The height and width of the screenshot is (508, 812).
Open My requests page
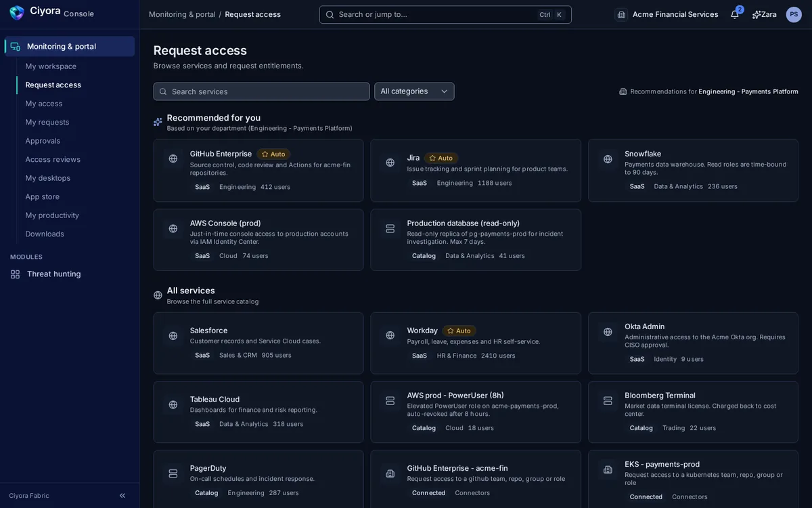point(47,123)
